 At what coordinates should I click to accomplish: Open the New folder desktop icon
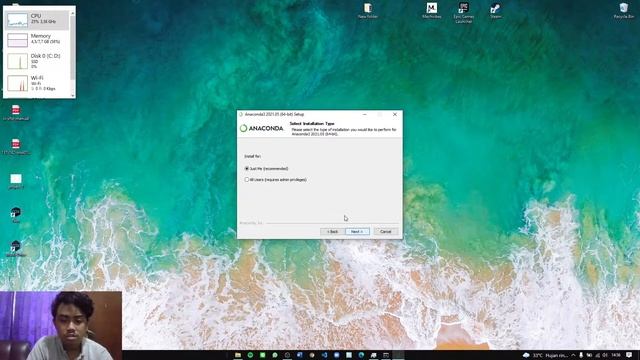tap(368, 11)
